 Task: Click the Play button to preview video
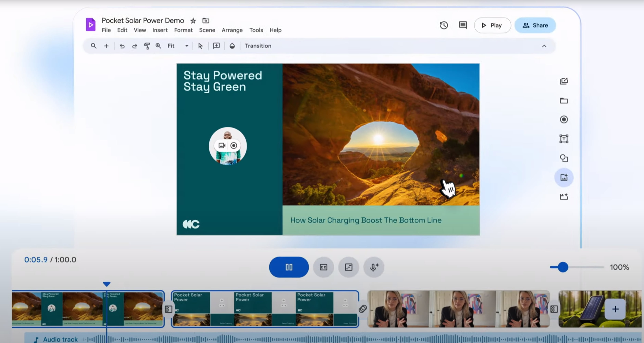click(492, 25)
